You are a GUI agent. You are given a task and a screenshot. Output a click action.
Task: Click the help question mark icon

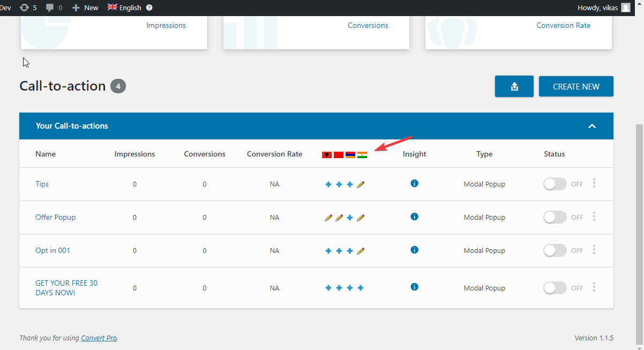[x=149, y=8]
